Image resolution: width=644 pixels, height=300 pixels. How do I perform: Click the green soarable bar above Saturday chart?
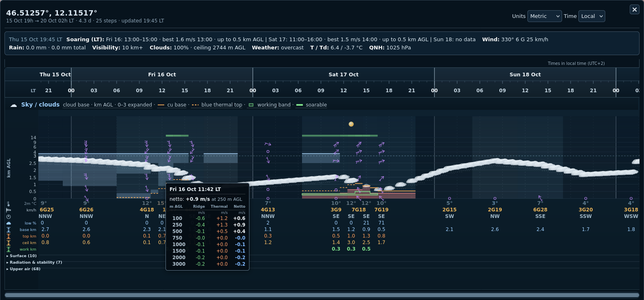[340, 136]
